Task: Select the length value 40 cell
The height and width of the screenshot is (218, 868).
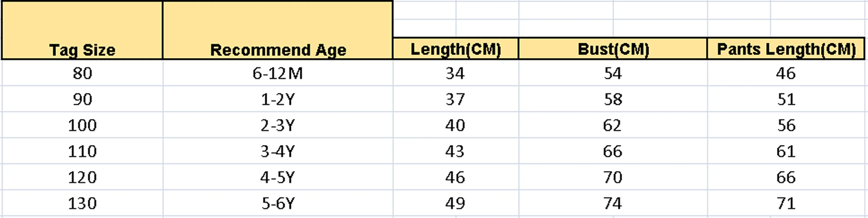Action: tap(456, 125)
